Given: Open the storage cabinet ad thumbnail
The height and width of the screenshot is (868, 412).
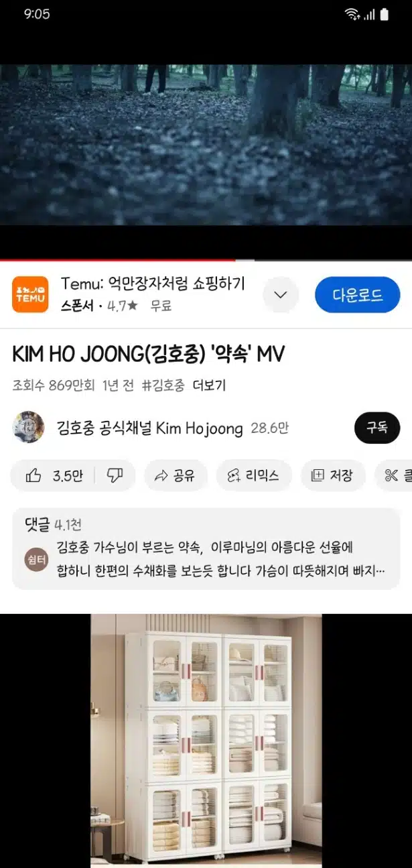Looking at the screenshot, I should tap(206, 741).
